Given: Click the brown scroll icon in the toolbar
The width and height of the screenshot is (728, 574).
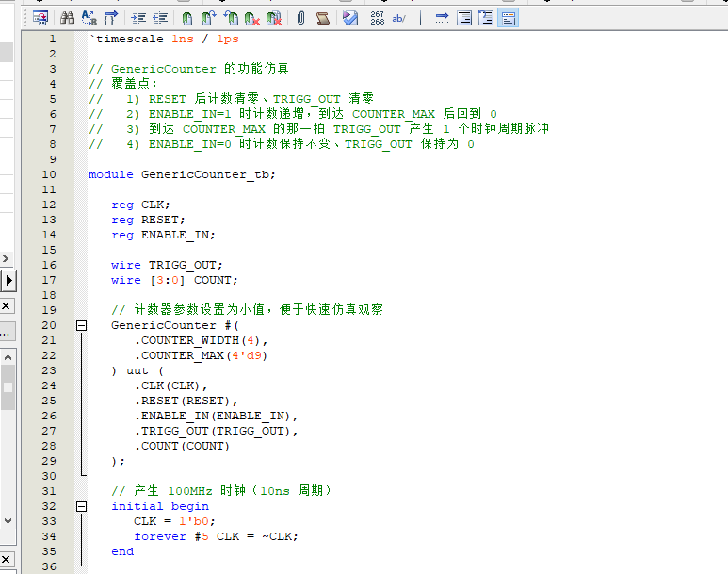Looking at the screenshot, I should (x=323, y=19).
